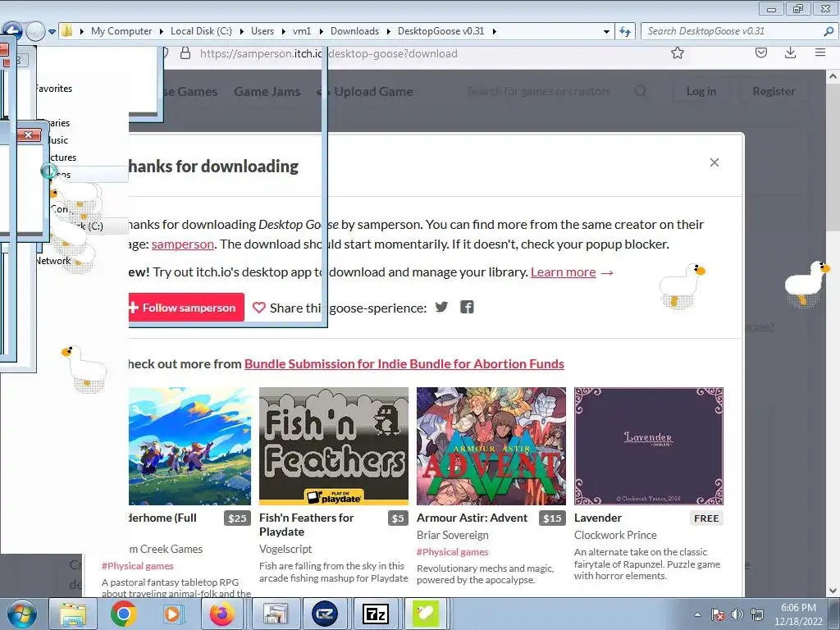The width and height of the screenshot is (840, 630).
Task: Open the 'Lavender' game thumbnail
Action: point(649,446)
